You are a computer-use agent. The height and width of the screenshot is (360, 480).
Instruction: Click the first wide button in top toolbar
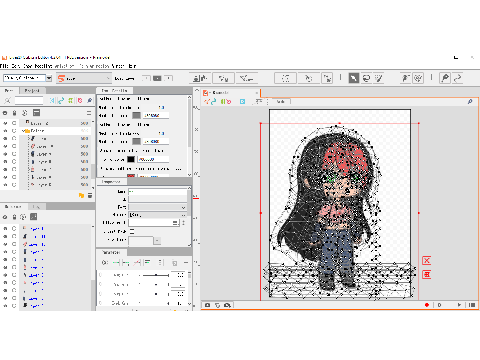pos(200,78)
